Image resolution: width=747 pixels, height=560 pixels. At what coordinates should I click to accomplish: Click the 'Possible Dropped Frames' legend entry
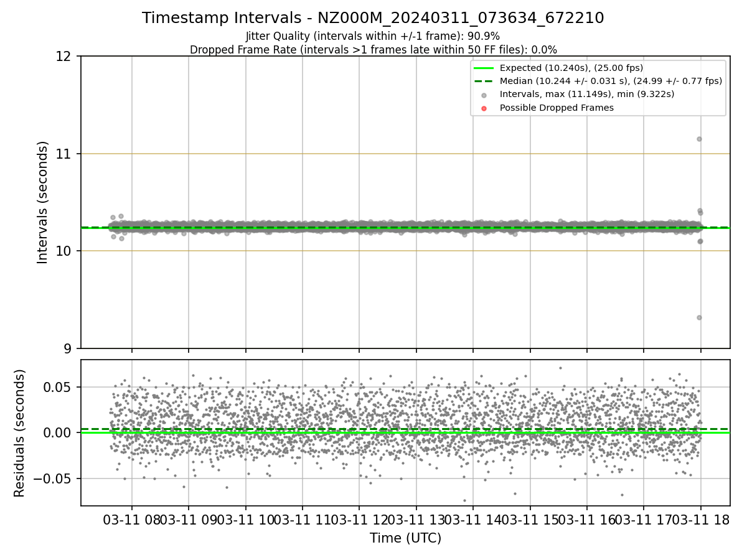coord(557,108)
